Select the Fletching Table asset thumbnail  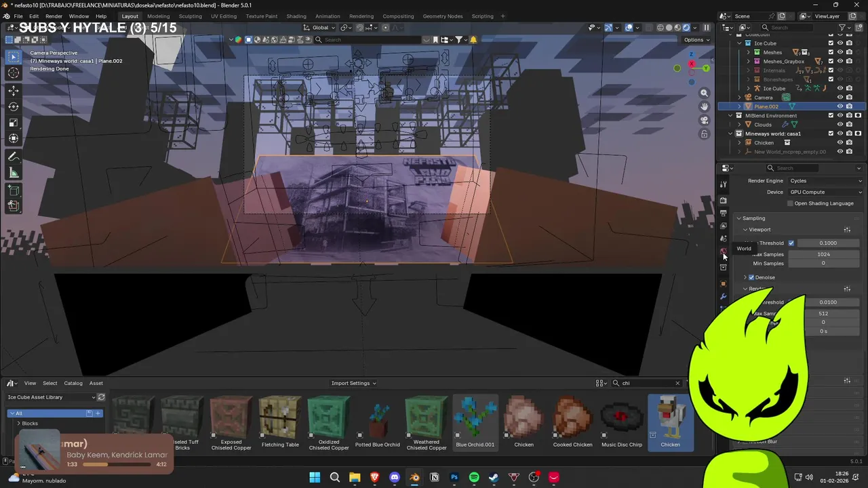pos(280,422)
